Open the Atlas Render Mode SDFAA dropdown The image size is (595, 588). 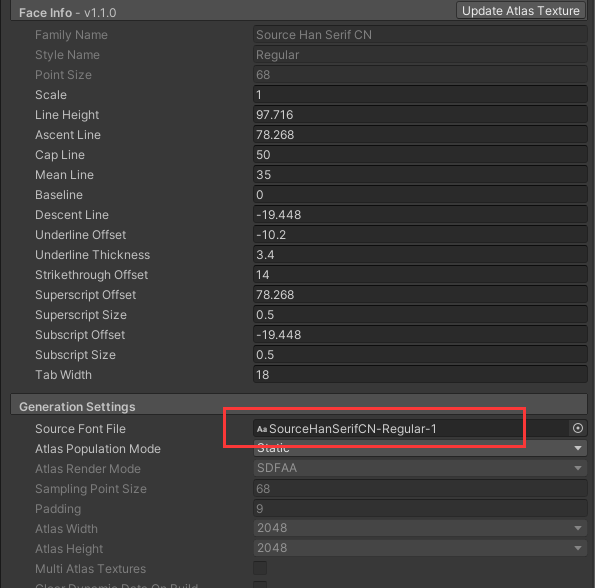coord(420,468)
